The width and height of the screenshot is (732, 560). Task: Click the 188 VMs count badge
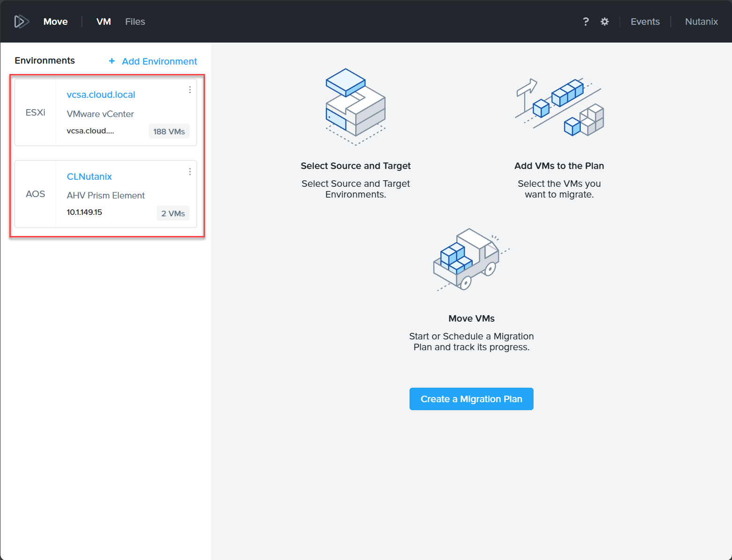pyautogui.click(x=169, y=132)
